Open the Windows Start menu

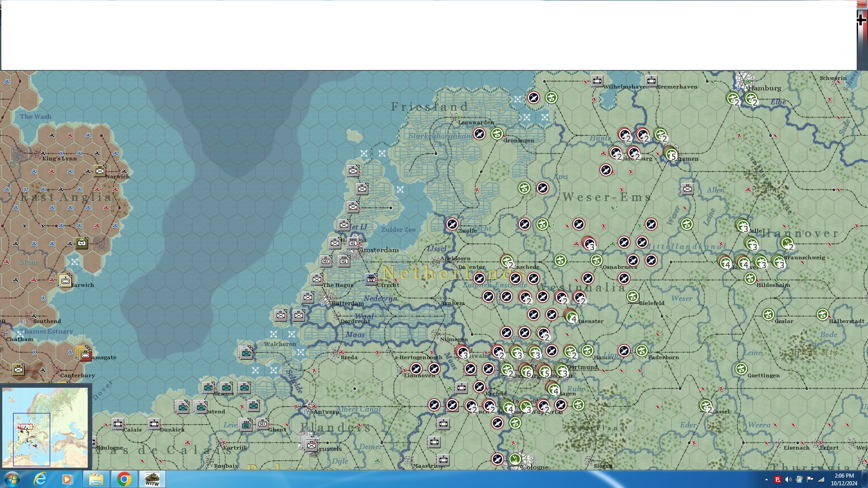[12, 479]
